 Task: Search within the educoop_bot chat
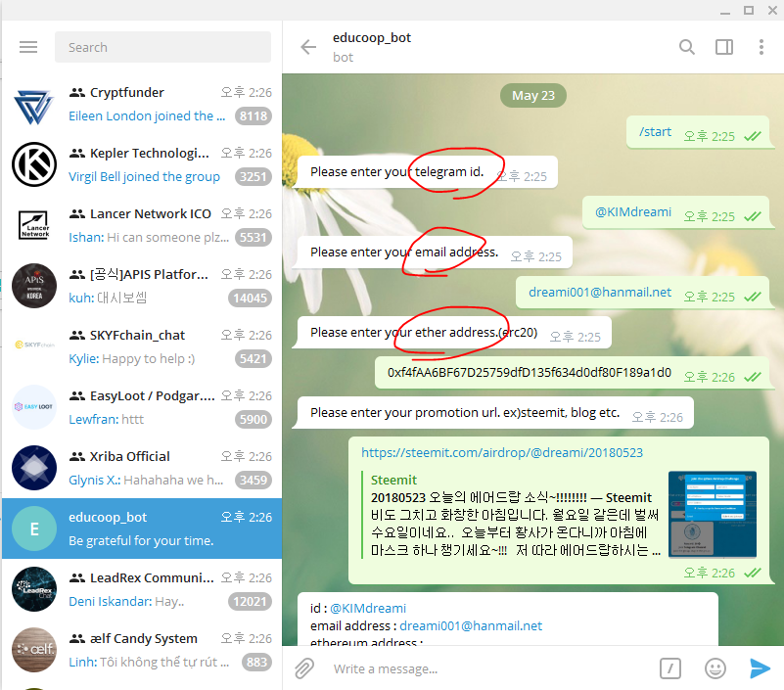(686, 47)
